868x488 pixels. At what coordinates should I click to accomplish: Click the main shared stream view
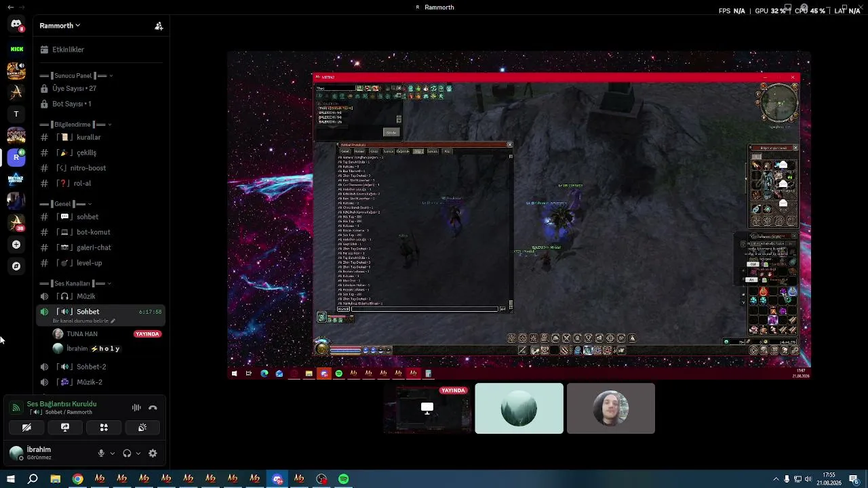519,215
